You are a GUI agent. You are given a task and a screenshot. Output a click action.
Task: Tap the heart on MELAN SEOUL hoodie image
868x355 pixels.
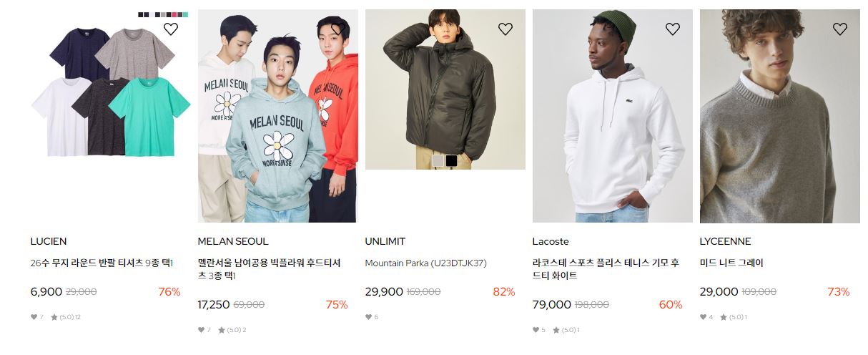(x=337, y=29)
